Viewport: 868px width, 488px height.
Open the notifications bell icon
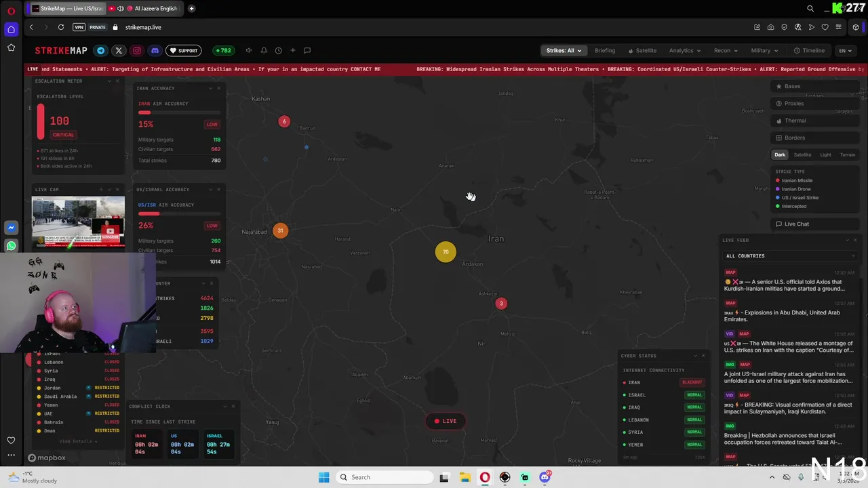click(264, 50)
